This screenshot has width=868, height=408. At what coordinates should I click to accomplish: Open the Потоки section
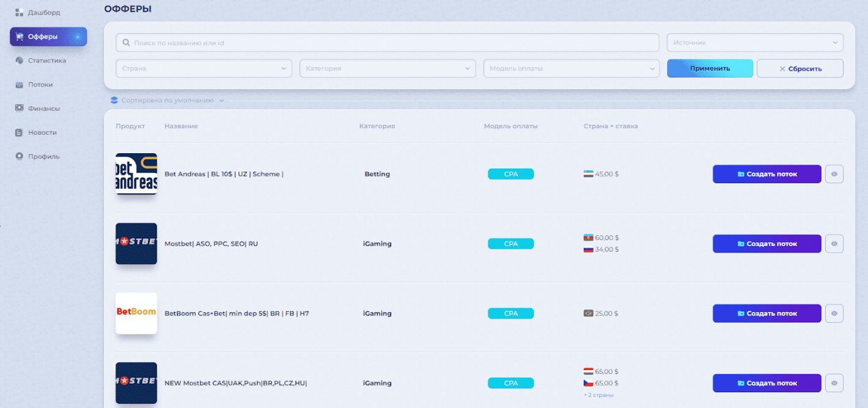pyautogui.click(x=40, y=85)
